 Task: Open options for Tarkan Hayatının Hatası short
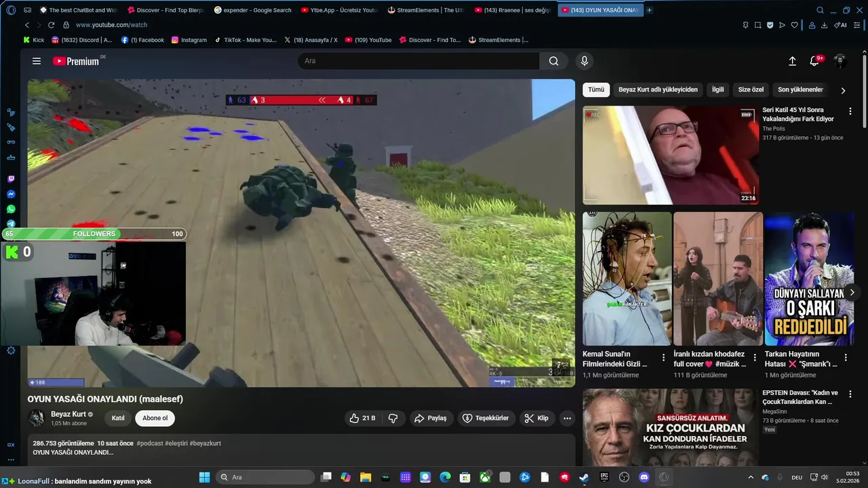(846, 358)
